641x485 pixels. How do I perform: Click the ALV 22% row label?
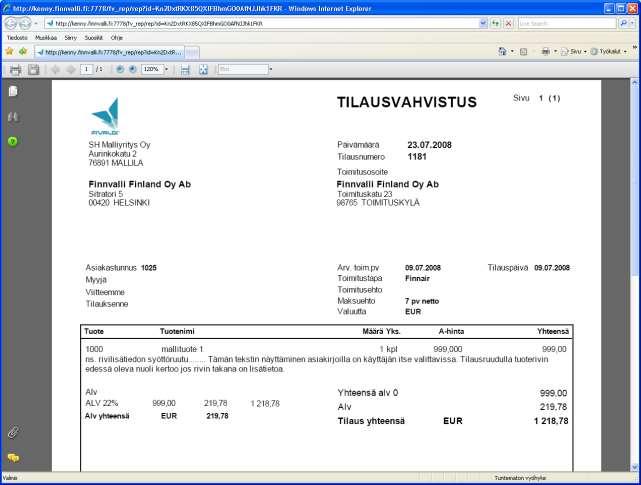pyautogui.click(x=101, y=403)
